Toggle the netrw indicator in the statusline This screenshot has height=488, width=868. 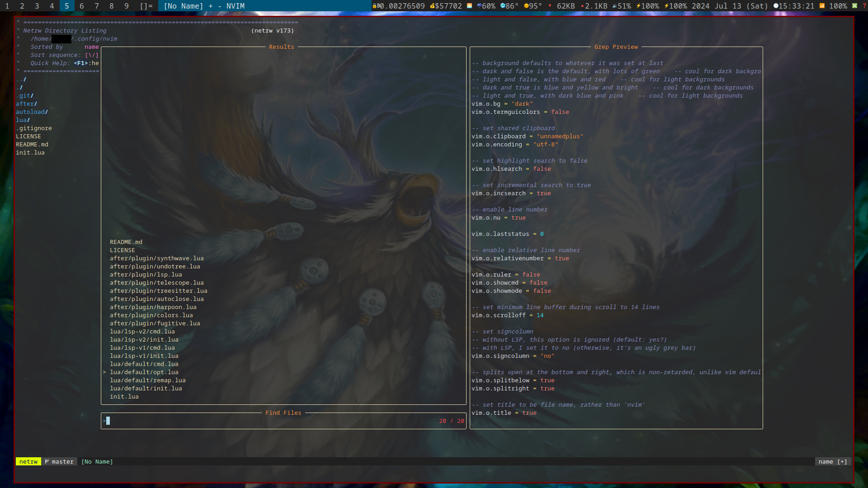point(28,461)
